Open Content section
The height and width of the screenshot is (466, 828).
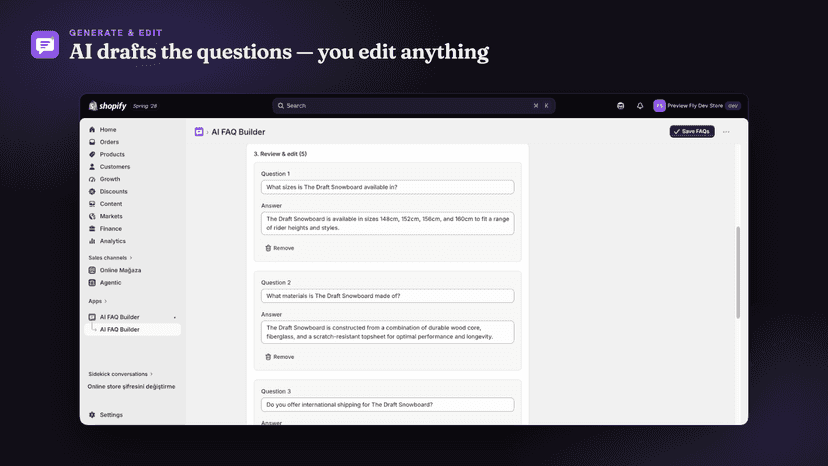110,203
